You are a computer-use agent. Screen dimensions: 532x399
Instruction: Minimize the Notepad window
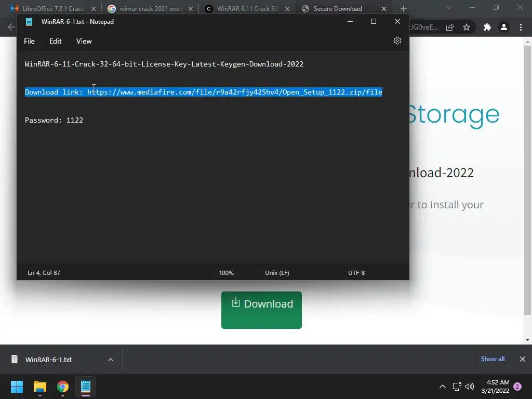pos(350,21)
